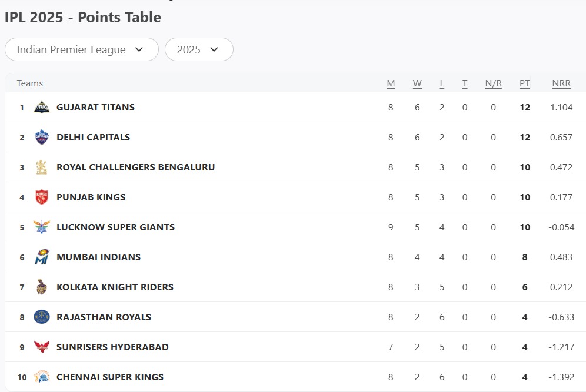Viewport: 586px width, 392px height.
Task: Click the Chennai Super Kings logo
Action: [x=42, y=377]
